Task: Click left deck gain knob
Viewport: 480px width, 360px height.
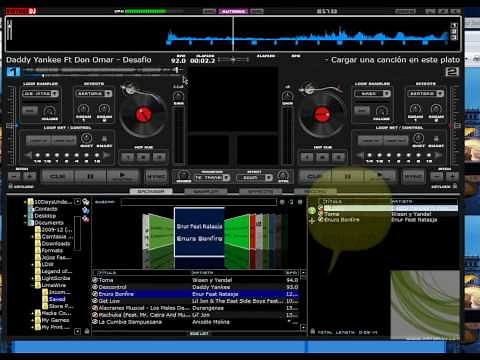Action: (178, 96)
